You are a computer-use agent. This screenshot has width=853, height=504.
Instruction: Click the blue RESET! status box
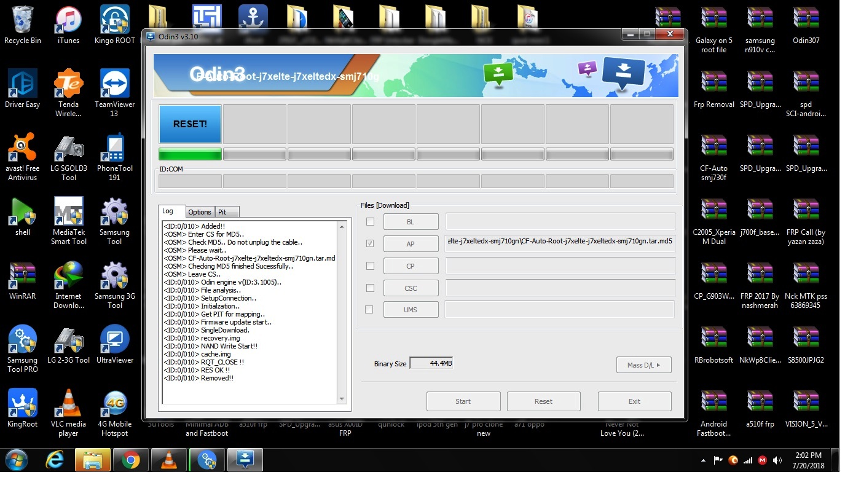[190, 124]
